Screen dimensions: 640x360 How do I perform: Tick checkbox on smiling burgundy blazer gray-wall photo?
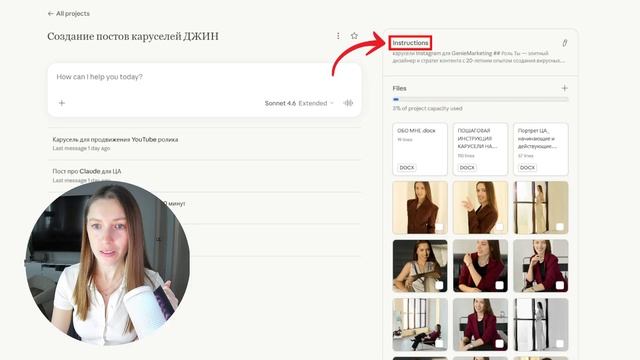[560, 285]
